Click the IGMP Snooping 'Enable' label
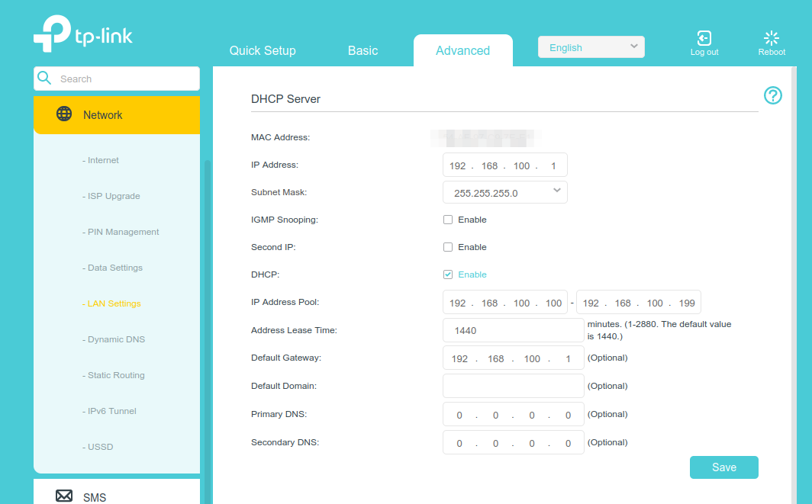 (x=472, y=220)
